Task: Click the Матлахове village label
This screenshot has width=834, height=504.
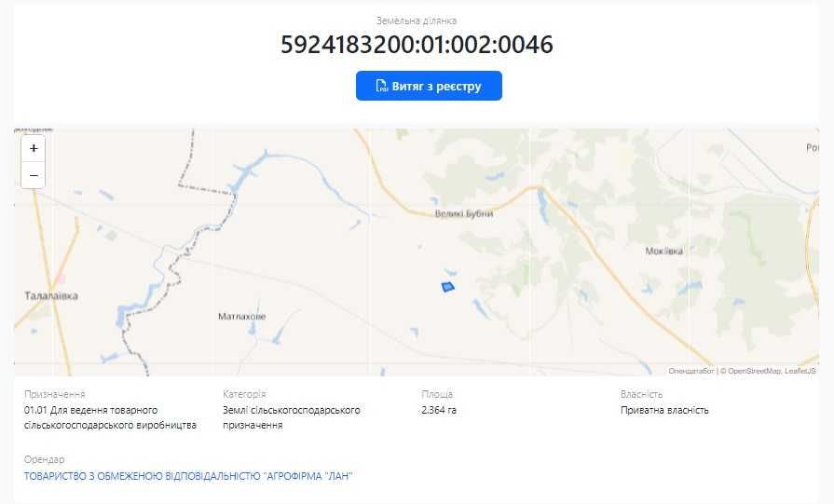Action: [x=241, y=317]
